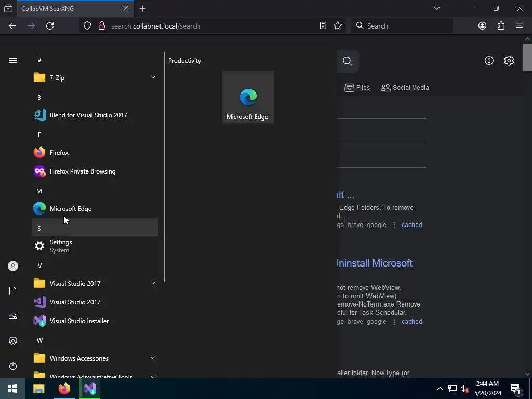Screen dimensions: 532x399
Task: Click the SearXNG search magnifier button
Action: click(x=348, y=61)
